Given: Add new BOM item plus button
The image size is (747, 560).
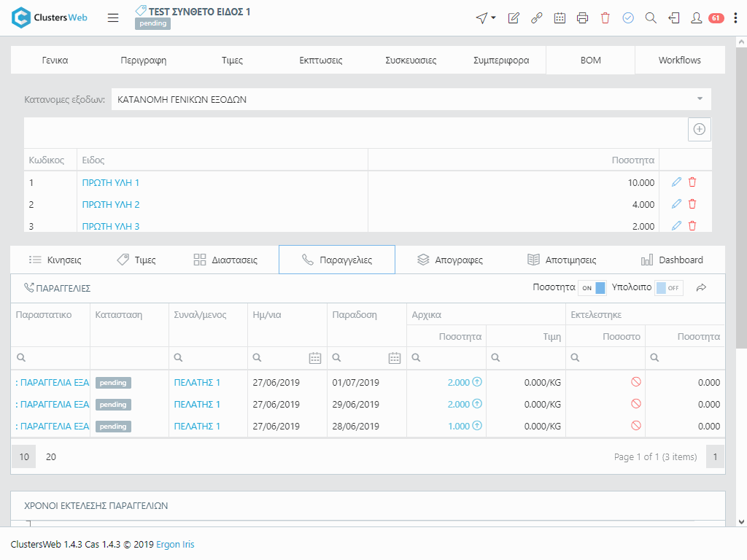Looking at the screenshot, I should pos(699,129).
